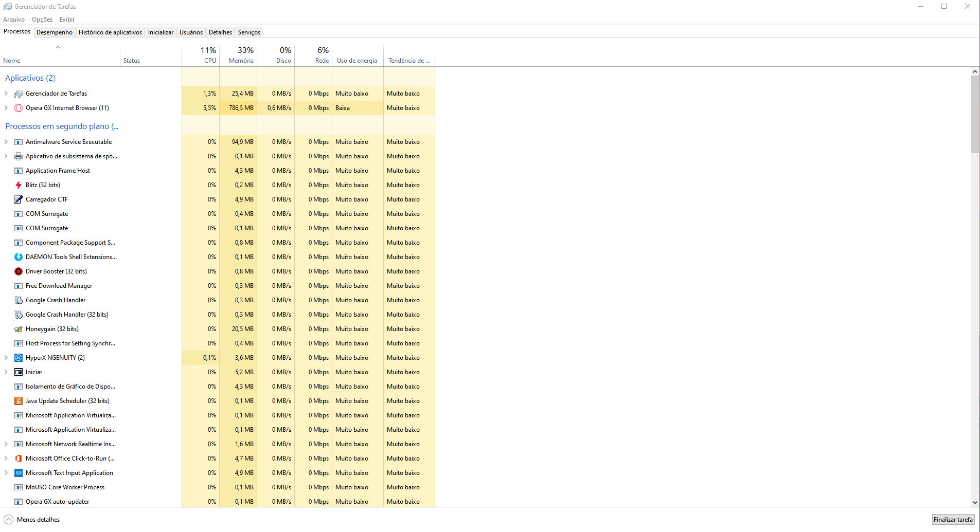Click the Component Package Support Server icon
980x532 pixels.
19,243
